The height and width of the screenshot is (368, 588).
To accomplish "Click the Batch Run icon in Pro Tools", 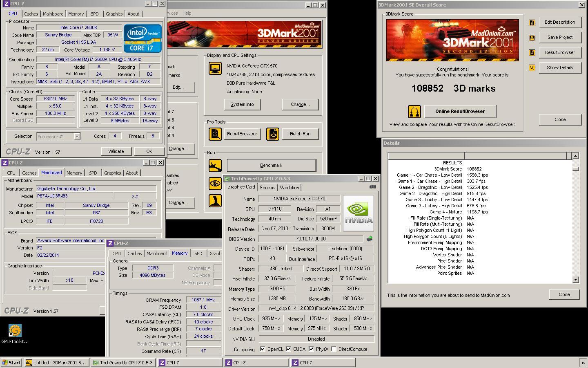I will [273, 134].
